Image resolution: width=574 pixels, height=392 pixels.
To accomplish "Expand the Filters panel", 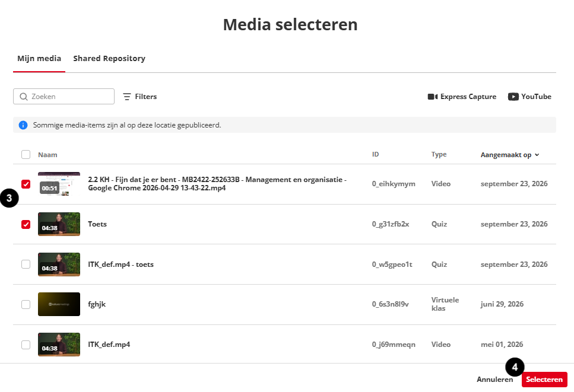I will pos(140,97).
